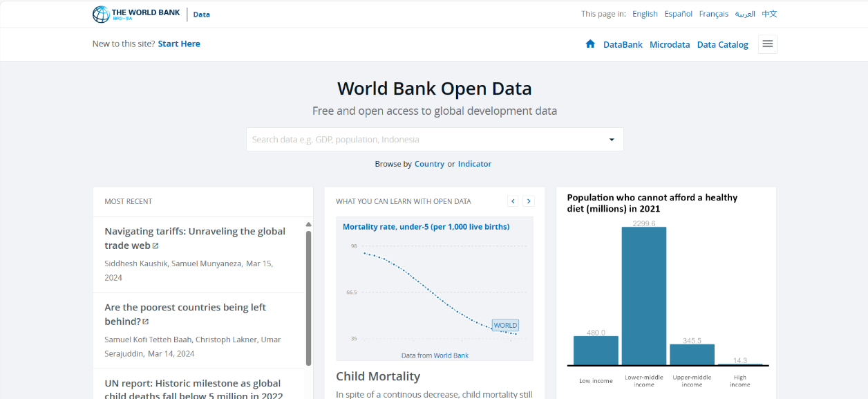Screen dimensions: 868x399
Task: Click the Most Recent list scrollbar
Action: pos(308,298)
